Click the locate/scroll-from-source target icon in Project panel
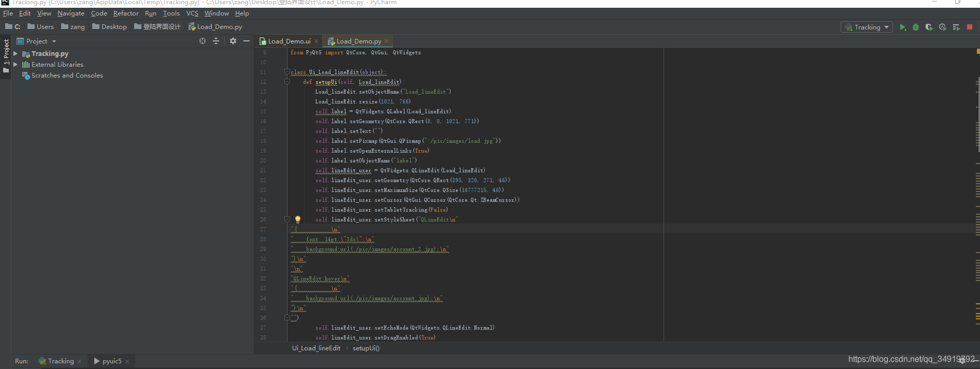This screenshot has width=980, height=369. coord(203,41)
